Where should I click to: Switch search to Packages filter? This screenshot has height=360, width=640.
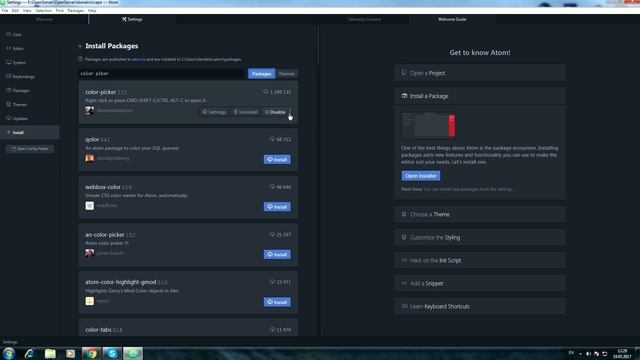261,74
